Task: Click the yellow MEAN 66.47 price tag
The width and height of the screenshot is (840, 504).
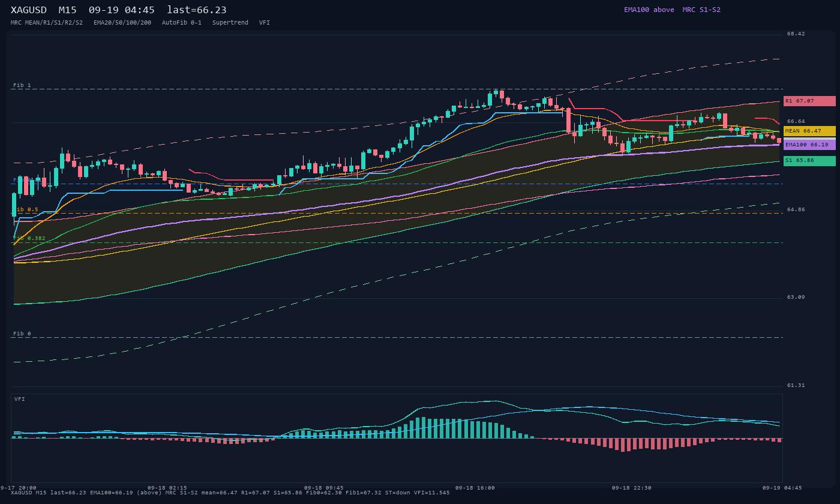Action: pyautogui.click(x=809, y=131)
